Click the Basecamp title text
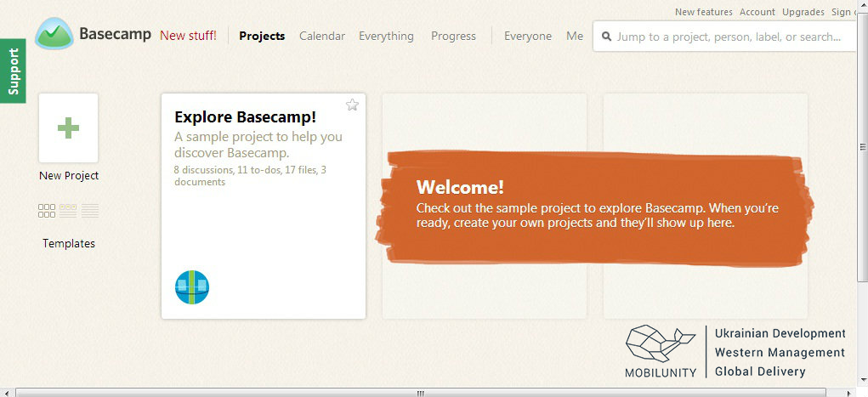 click(x=115, y=34)
